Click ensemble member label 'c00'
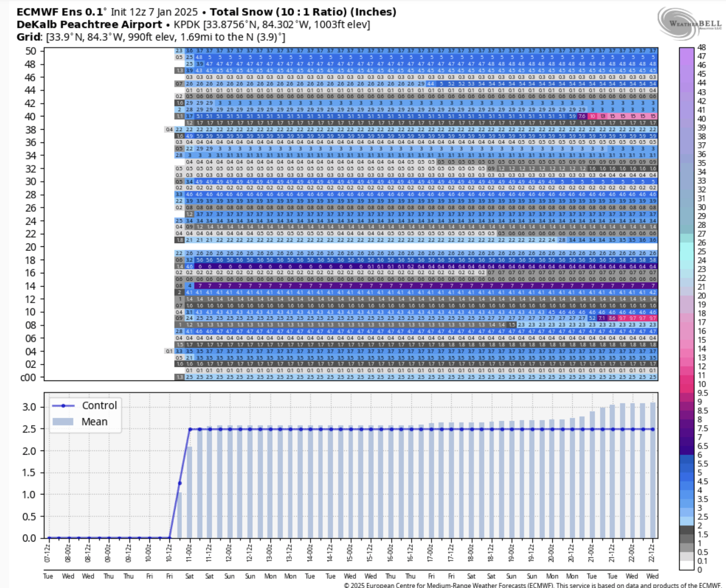This screenshot has width=726, height=588. 28,378
